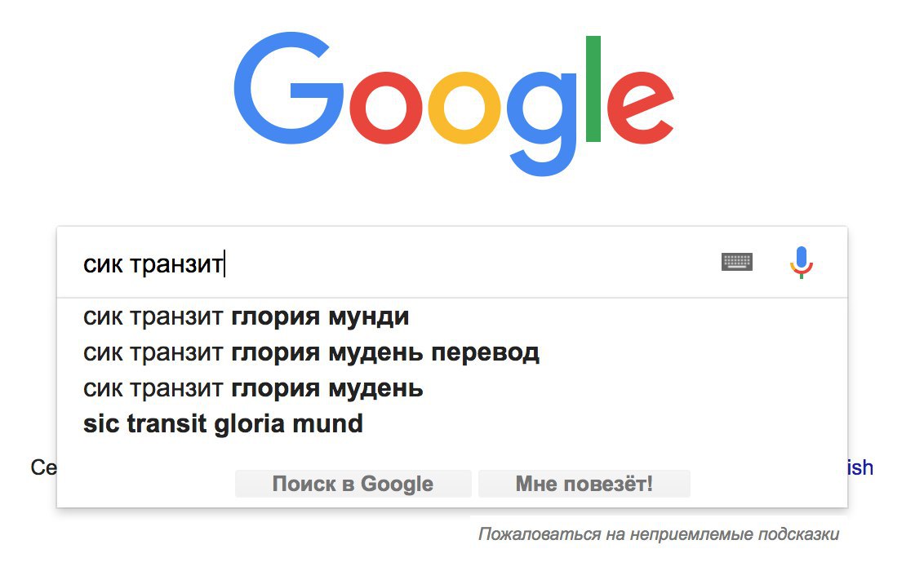Open the virtual keyboard input tool
Viewport: 924px width, 571px height.
(737, 262)
